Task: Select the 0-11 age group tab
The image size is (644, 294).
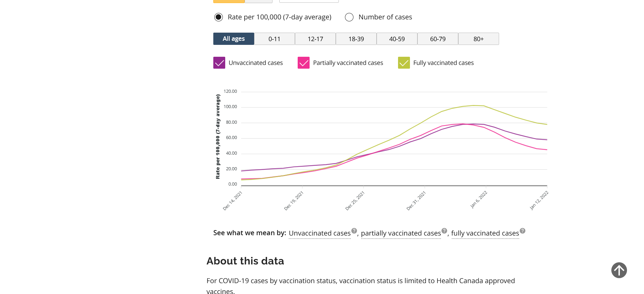Action: (275, 39)
